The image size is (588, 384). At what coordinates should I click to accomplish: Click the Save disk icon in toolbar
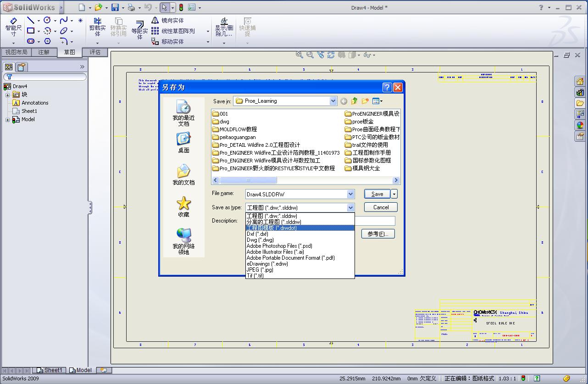(115, 7)
